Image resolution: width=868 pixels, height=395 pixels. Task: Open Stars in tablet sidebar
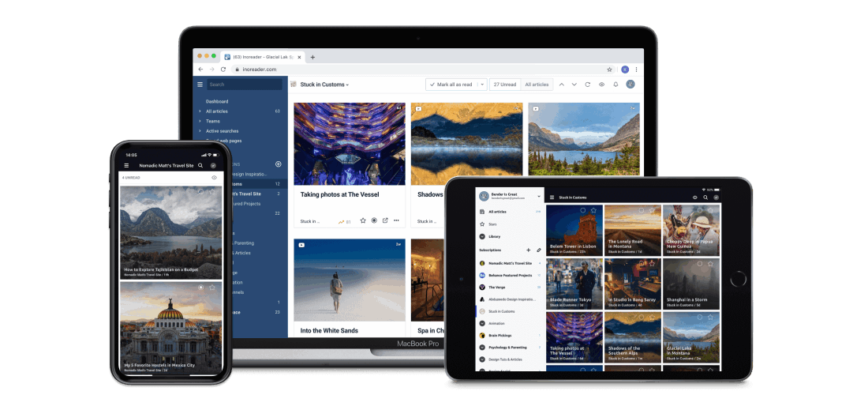pyautogui.click(x=492, y=224)
